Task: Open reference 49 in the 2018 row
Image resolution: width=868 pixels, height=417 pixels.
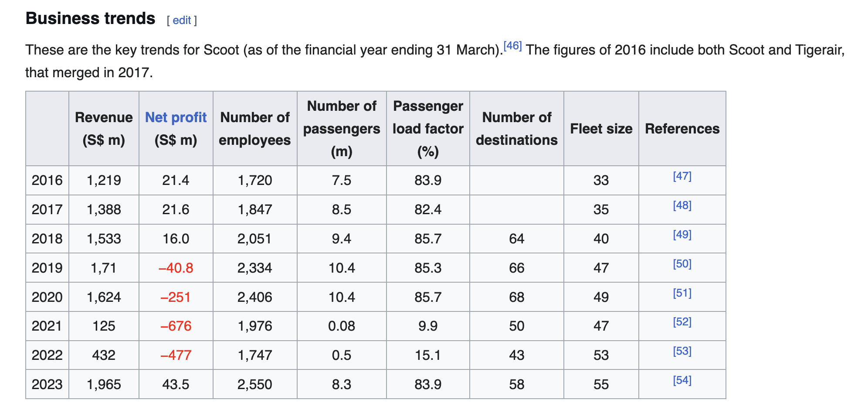Action: point(682,235)
